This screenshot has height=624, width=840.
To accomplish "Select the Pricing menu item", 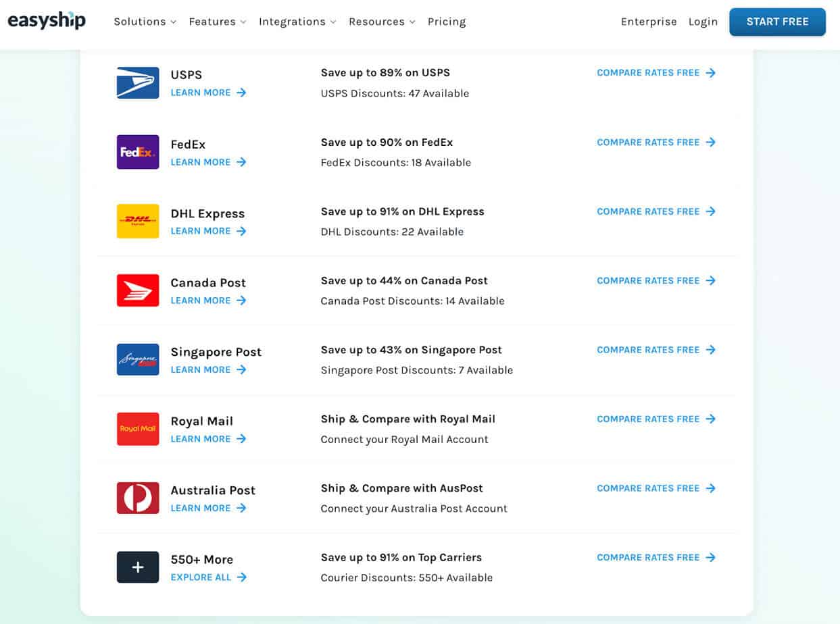I will point(447,22).
